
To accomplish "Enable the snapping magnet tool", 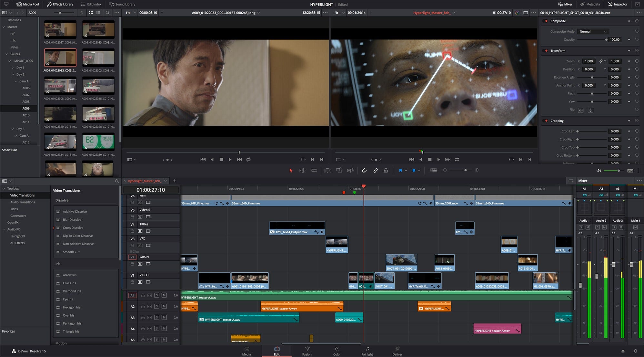I will [x=364, y=170].
